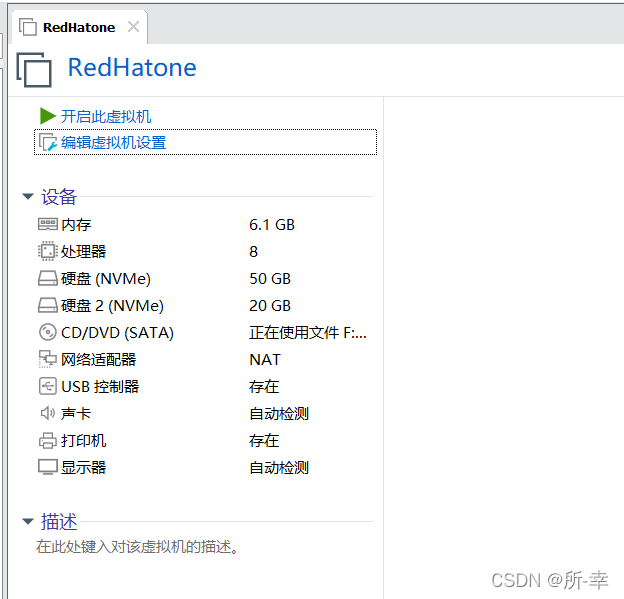Click 自动检测 value for sound card
Viewport: 624px width, 599px height.
click(x=279, y=414)
